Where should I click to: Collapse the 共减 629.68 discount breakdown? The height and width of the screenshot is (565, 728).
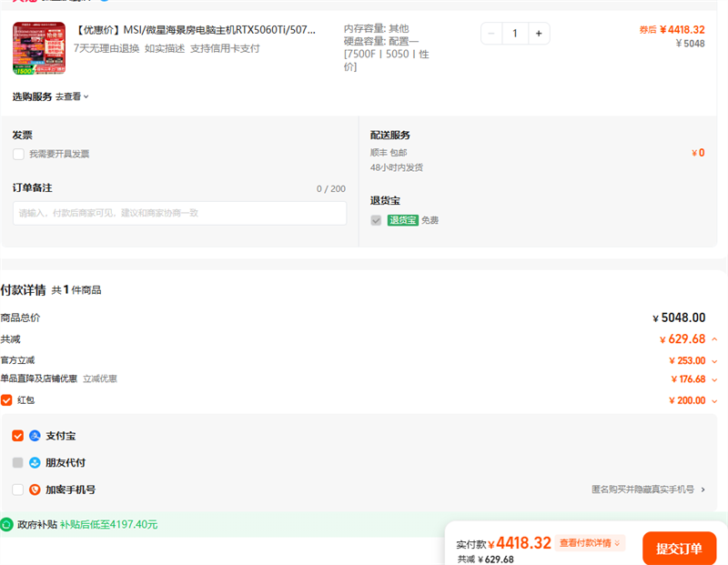tap(714, 339)
